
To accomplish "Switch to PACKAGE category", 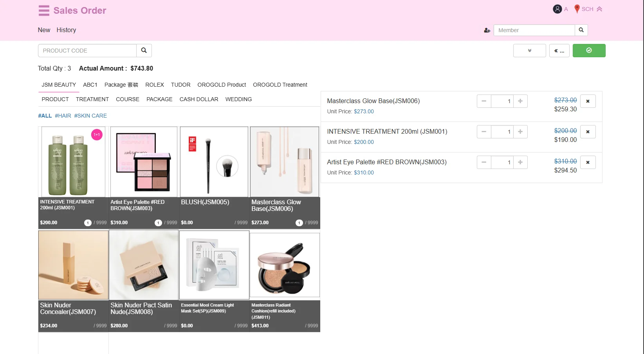I will [160, 99].
